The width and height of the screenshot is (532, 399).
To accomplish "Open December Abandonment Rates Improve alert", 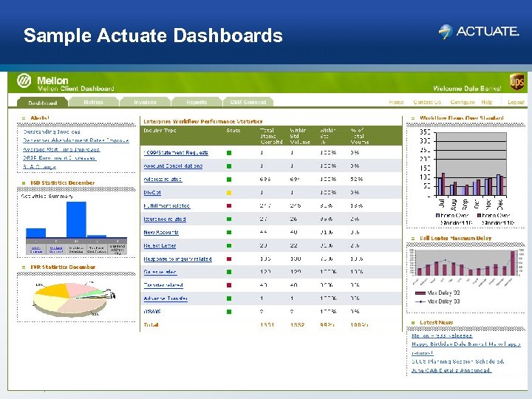I will point(76,140).
